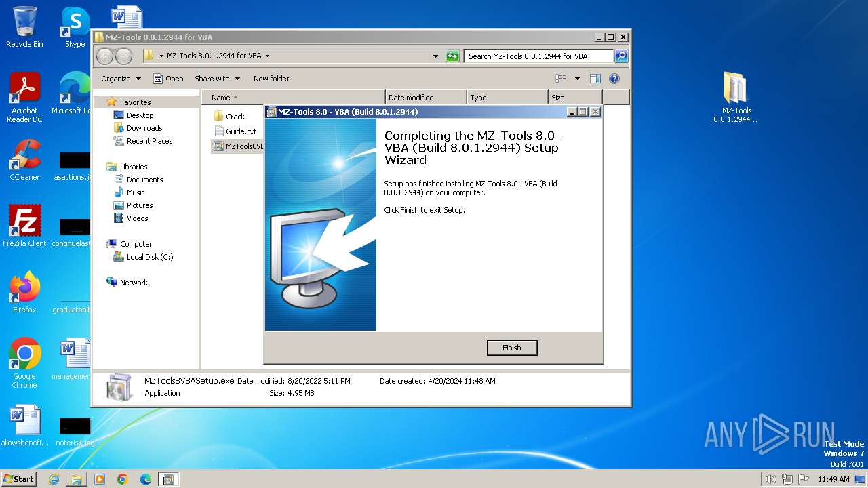Toggle the preview pane icon
The image size is (868, 488).
pyautogui.click(x=595, y=79)
